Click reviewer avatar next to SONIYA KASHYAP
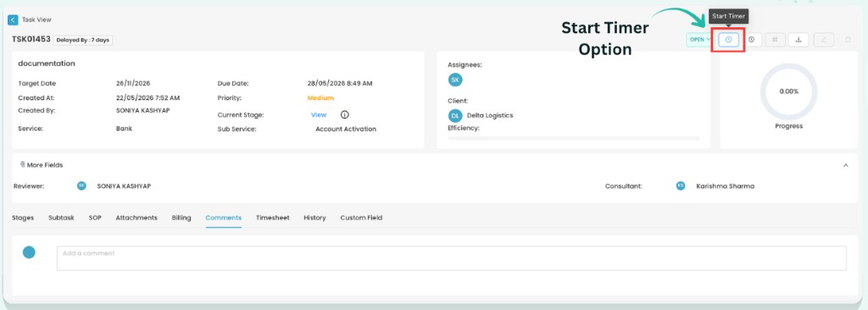Screen dimensions: 868x310 81,186
